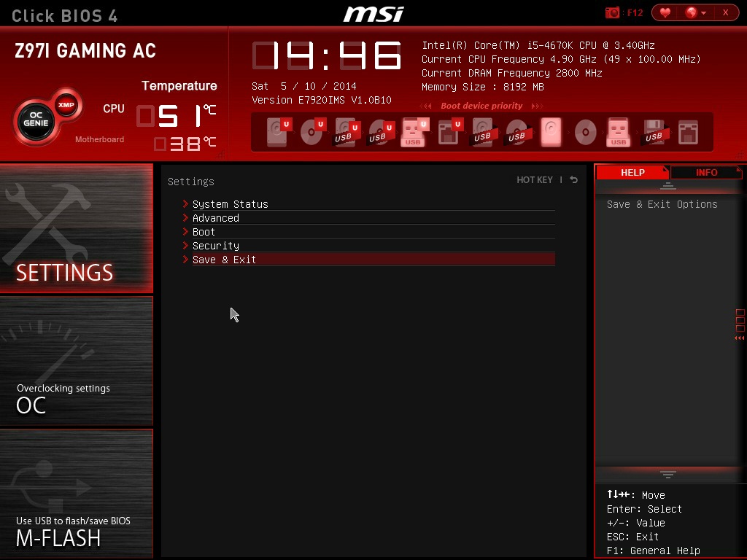Click the Intel Core i5-4670K CPU name
Screen dimensions: 747x560
pos(538,45)
